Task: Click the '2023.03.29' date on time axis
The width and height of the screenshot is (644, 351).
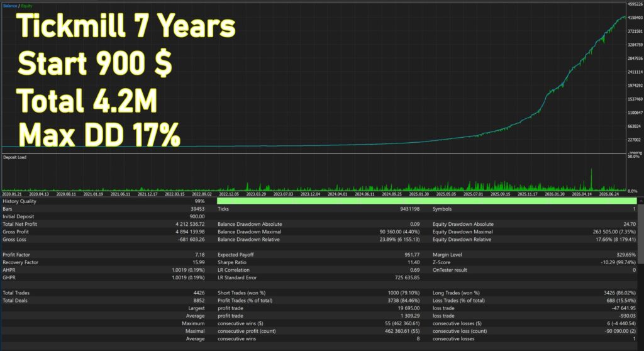Action: (x=256, y=194)
